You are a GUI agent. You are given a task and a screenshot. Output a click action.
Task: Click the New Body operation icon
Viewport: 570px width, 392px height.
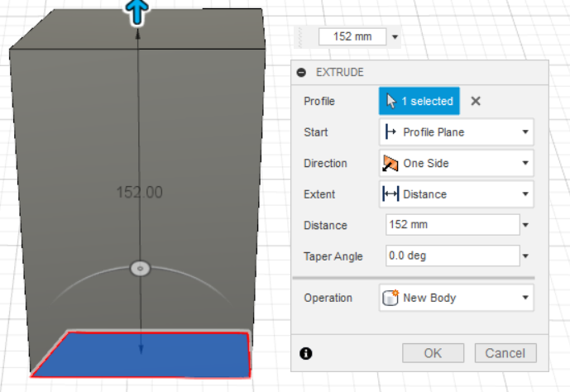390,298
